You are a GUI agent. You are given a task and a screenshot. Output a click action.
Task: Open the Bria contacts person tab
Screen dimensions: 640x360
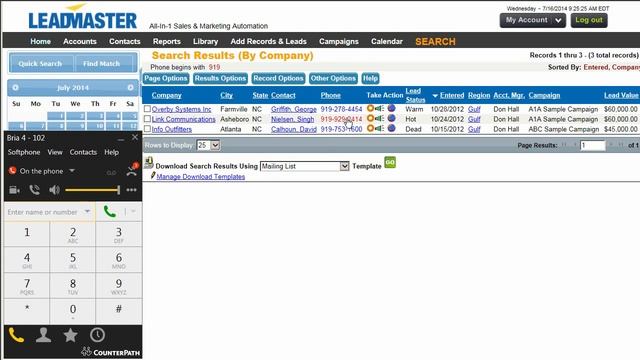click(43, 336)
